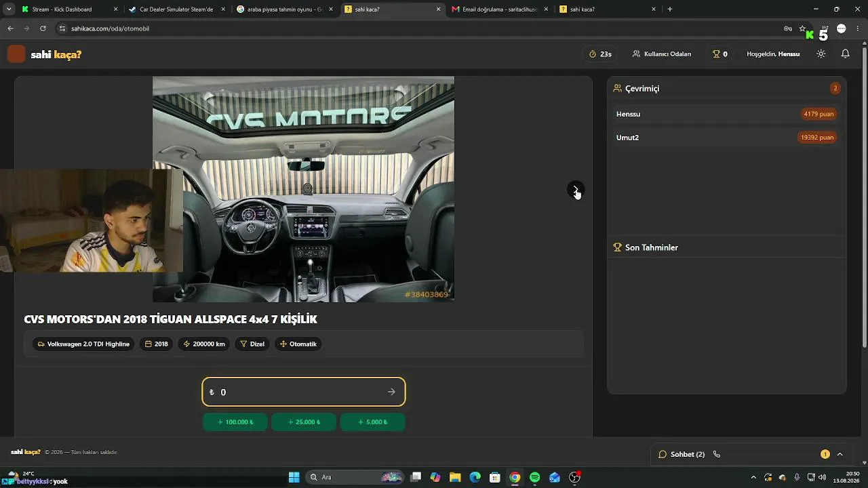Viewport: 868px width, 488px height.
Task: Open the tab search dropdown
Action: click(9, 9)
